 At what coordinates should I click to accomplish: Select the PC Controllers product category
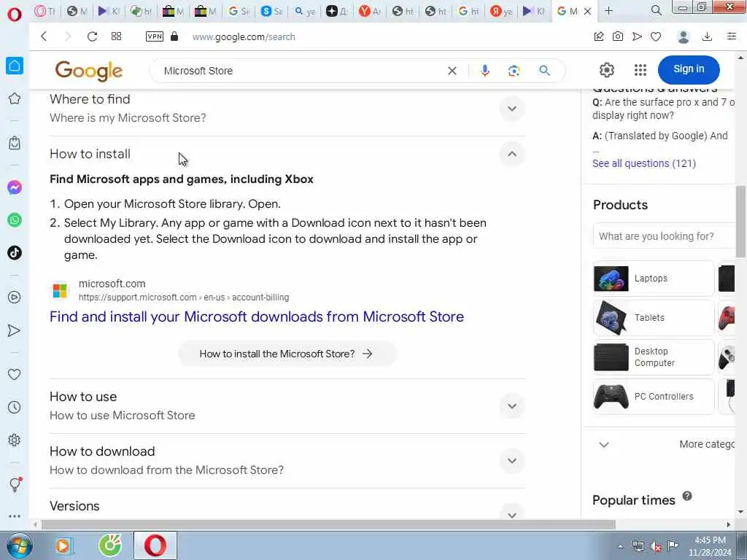654,396
